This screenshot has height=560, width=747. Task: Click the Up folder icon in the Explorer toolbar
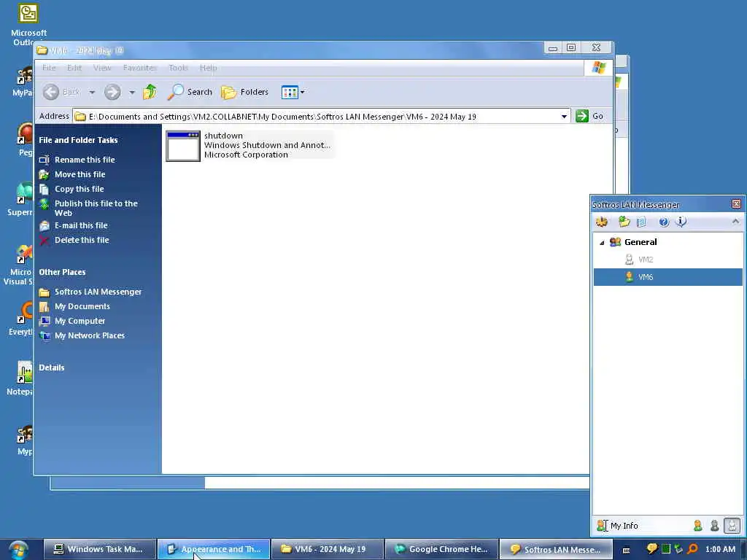pos(150,92)
